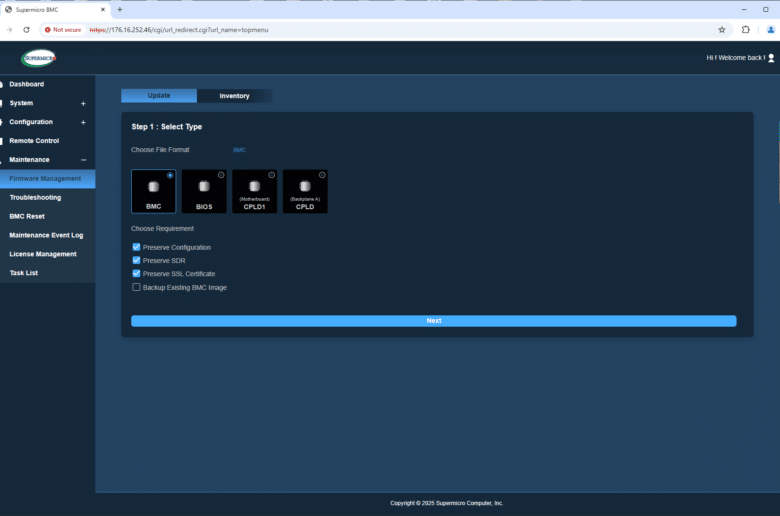This screenshot has width=780, height=516.
Task: Bookmark this page with the star icon
Action: 722,30
